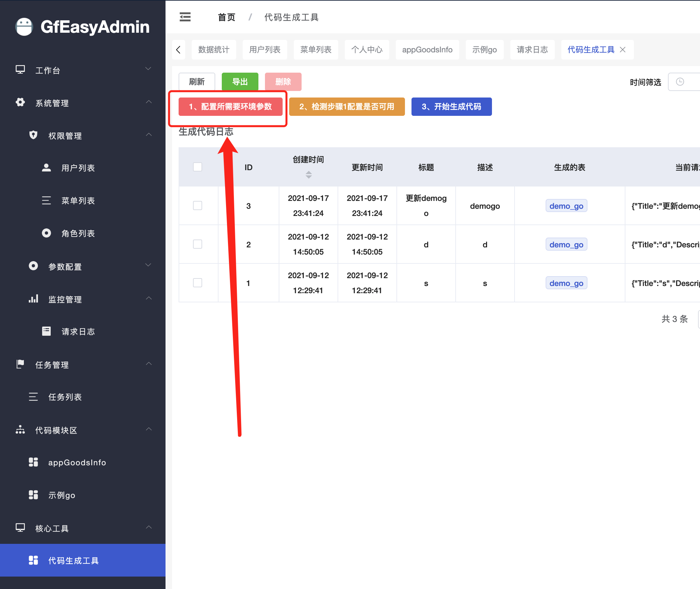Open the 时间筛选 date input field
Viewport: 700px width, 589px height.
pyautogui.click(x=684, y=82)
